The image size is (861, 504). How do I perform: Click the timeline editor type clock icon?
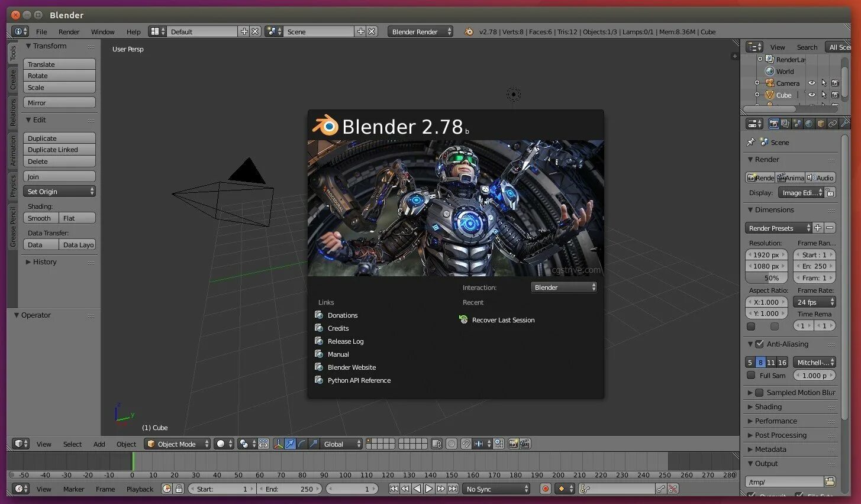point(21,489)
